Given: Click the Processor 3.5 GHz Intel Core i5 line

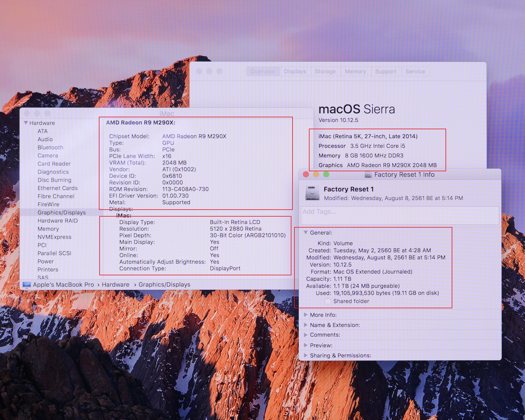Looking at the screenshot, I should (362, 146).
